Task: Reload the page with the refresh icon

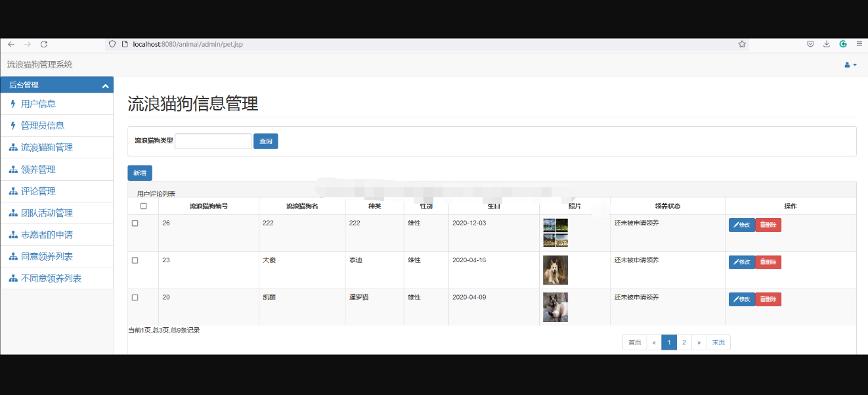Action: click(x=44, y=44)
